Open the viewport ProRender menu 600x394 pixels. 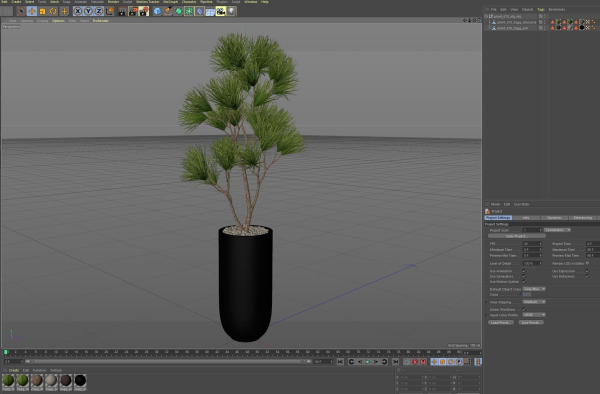101,21
